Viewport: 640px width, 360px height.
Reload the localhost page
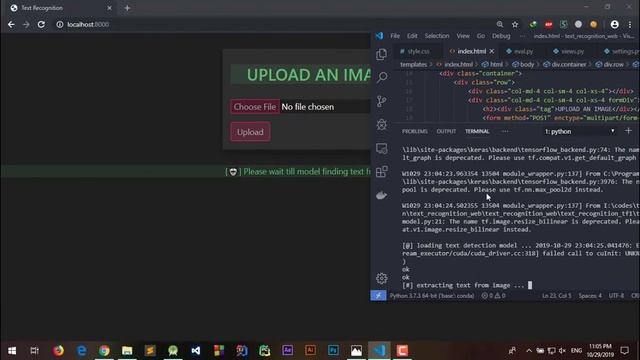click(x=41, y=24)
